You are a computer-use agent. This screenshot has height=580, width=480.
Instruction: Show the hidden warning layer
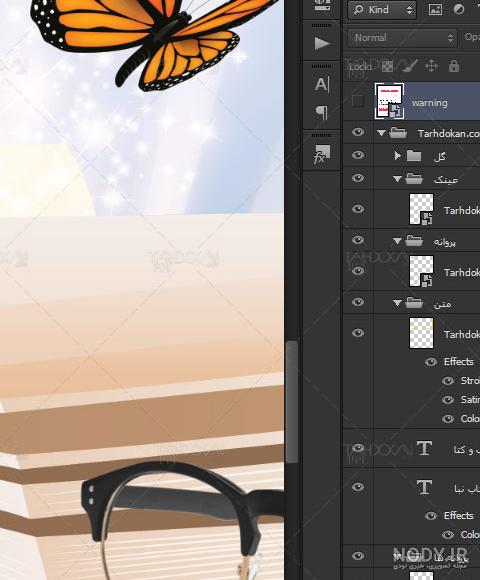click(358, 101)
